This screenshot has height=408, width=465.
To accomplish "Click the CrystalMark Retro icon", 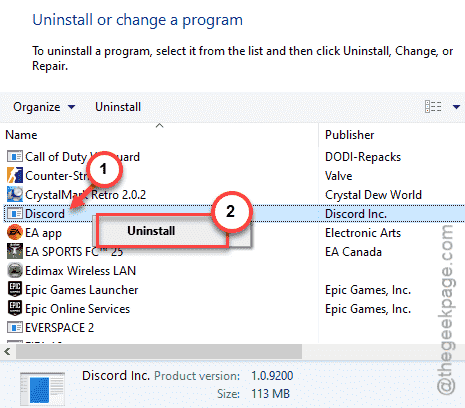I will (15, 194).
